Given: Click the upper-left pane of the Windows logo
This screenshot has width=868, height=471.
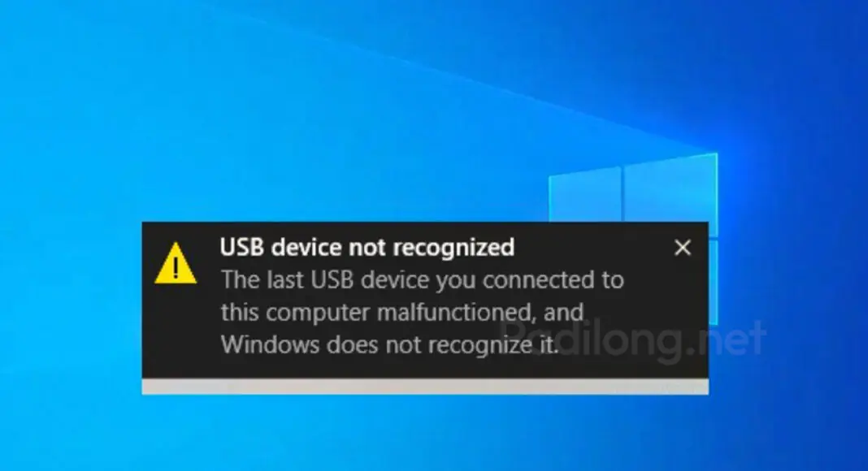Looking at the screenshot, I should click(x=585, y=195).
